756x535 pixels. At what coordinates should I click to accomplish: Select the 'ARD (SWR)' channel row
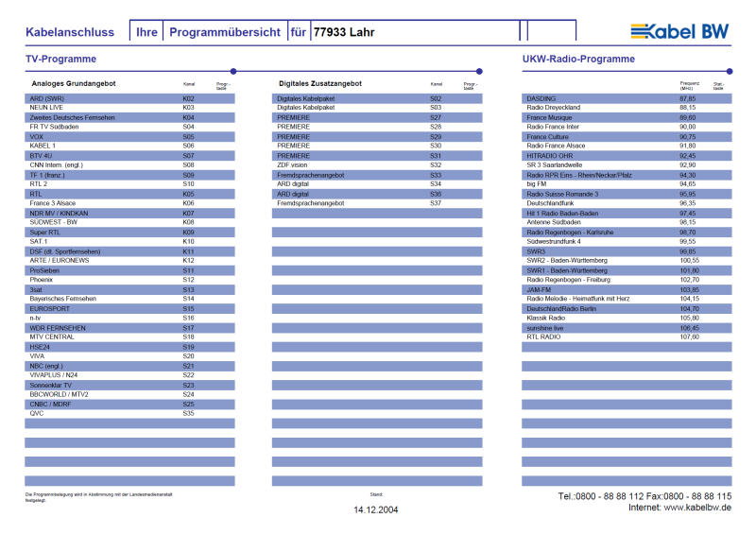tap(129, 98)
